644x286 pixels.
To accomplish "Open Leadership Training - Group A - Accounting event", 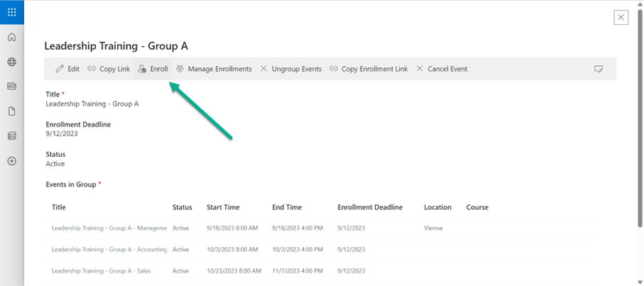I will 109,250.
